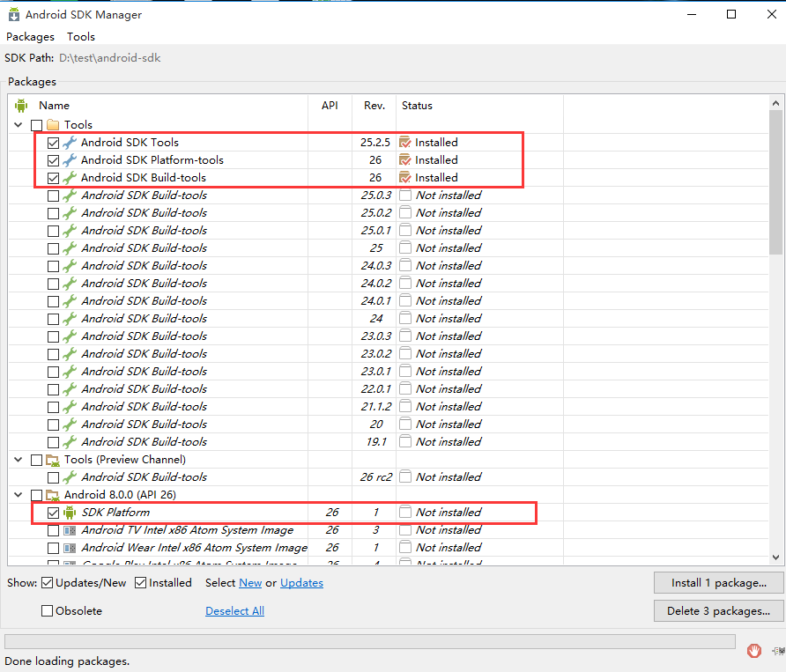
Task: Click the not-installed status icon for Build-tools 23.0.2
Action: pyautogui.click(x=405, y=354)
